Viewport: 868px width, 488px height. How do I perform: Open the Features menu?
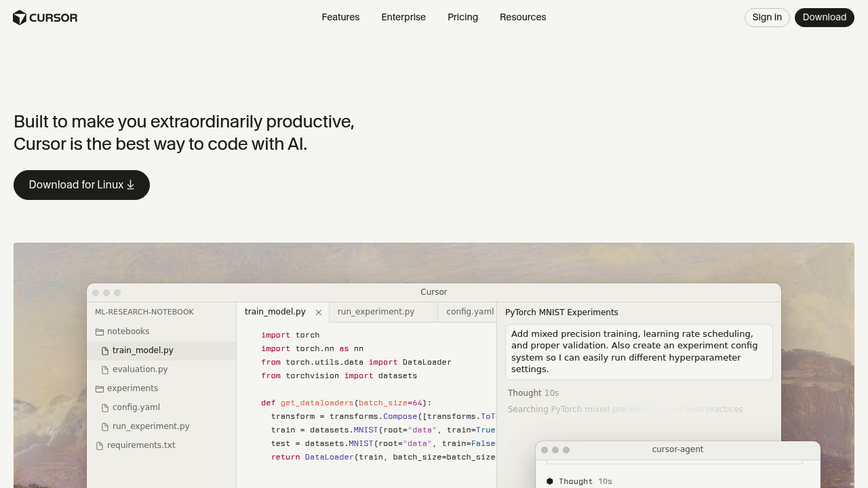[x=340, y=18]
